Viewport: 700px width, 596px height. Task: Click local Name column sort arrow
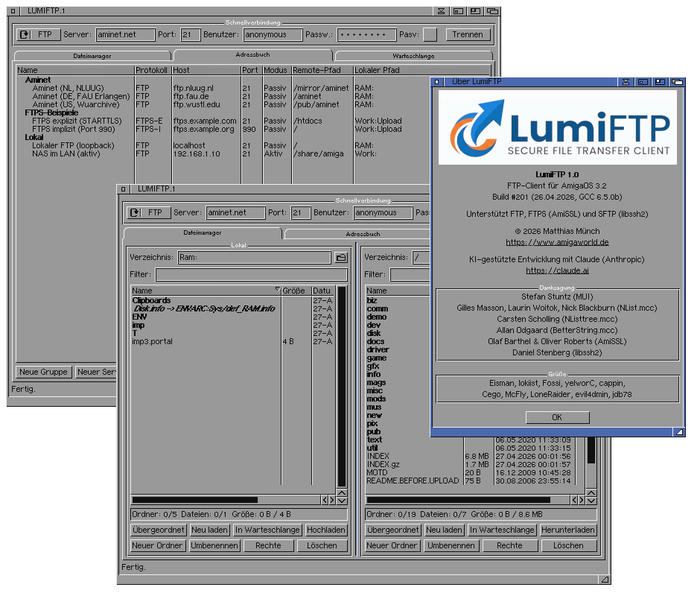point(278,290)
